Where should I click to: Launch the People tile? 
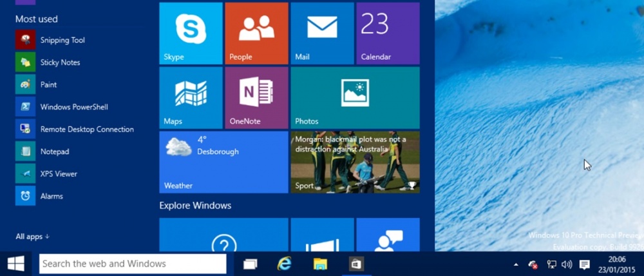[x=256, y=34]
